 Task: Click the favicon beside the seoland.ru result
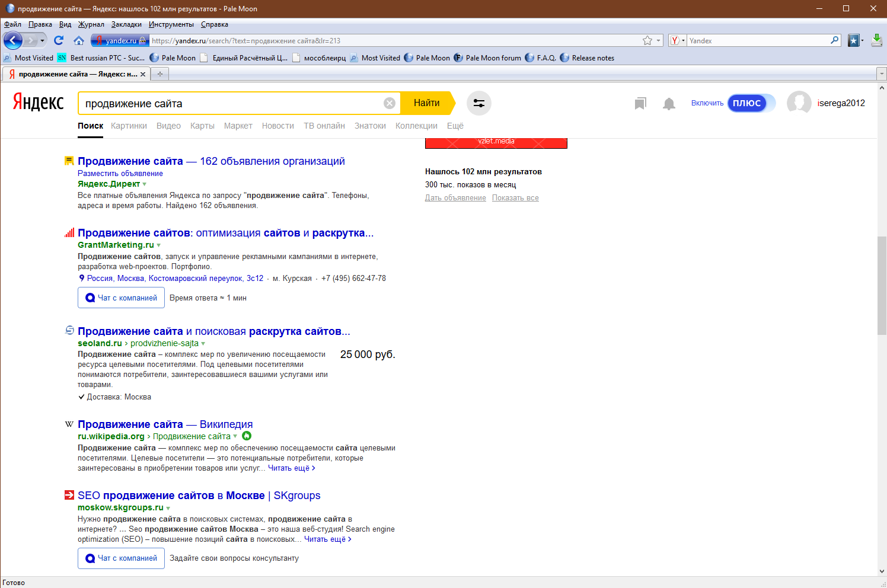[x=69, y=330]
